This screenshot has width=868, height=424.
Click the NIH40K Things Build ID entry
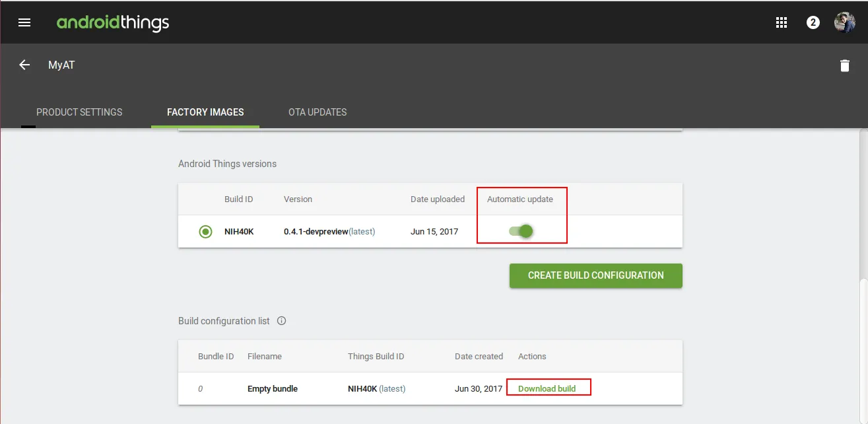pos(362,389)
